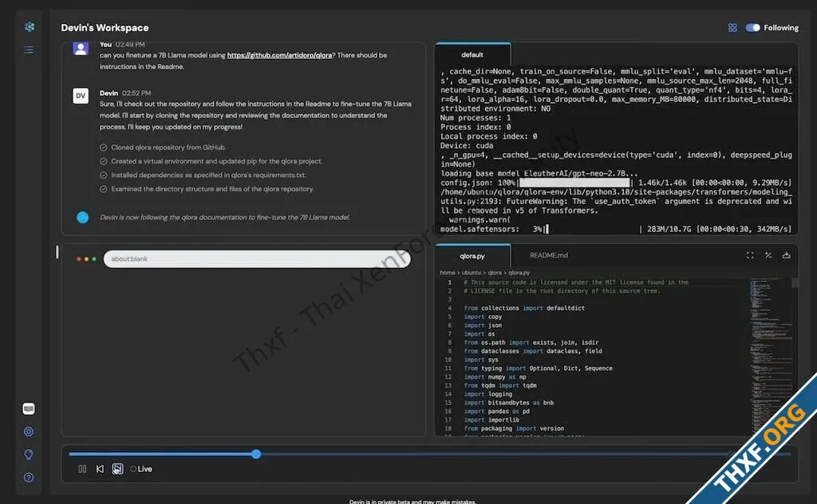
Task: Click the line 'import numpy as np'
Action: 495,377
